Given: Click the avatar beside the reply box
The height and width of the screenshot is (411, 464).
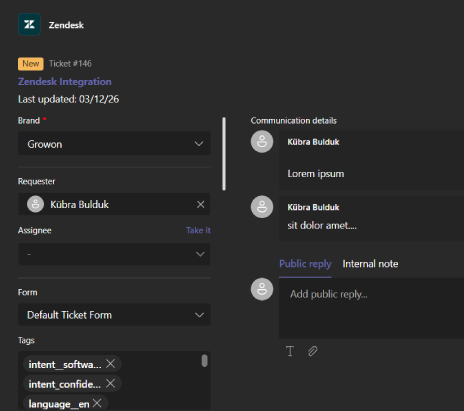Looking at the screenshot, I should [262, 289].
